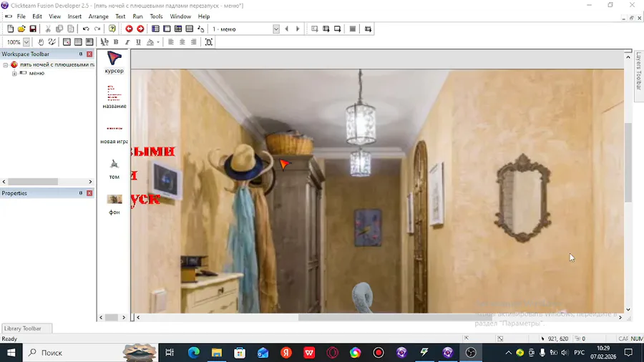Screen dimensions: 644x362
Task: Open the View menu
Action: click(54, 16)
